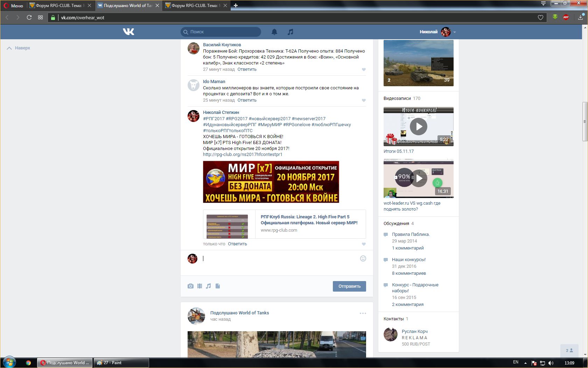Viewport: 588px width, 368px height.
Task: Click the network tray icon
Action: 542,363
